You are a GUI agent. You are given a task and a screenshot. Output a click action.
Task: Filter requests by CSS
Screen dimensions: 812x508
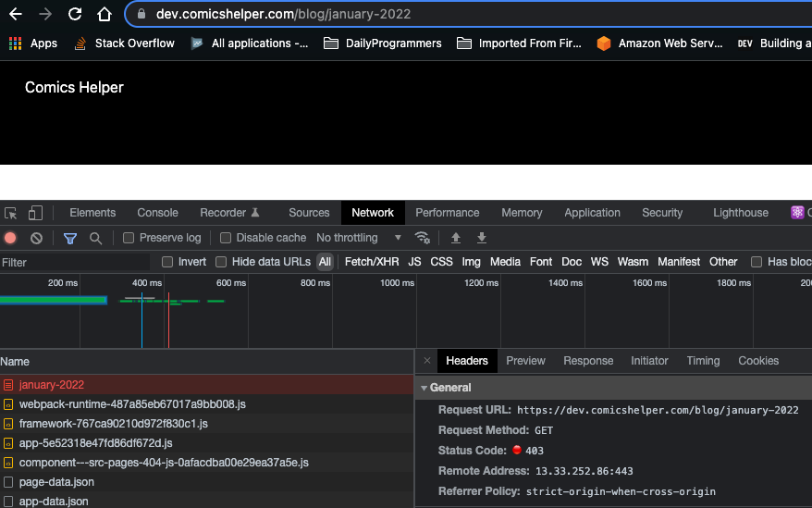coord(441,262)
